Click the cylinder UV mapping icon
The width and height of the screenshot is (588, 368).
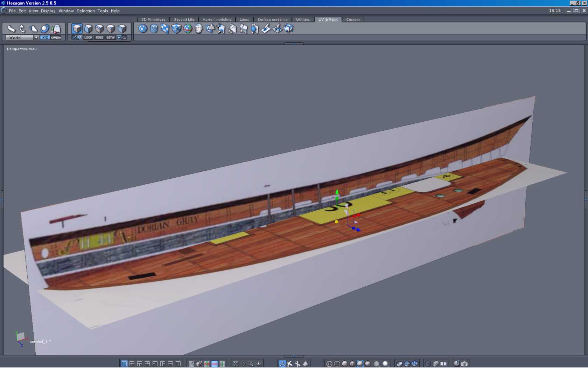[154, 28]
